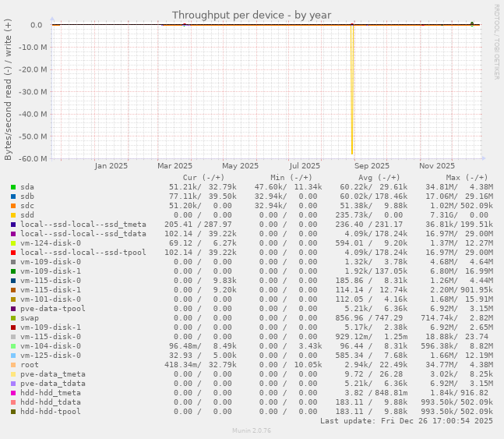Click the 'swap' legend label
This screenshot has width=504, height=439.
click(30, 318)
